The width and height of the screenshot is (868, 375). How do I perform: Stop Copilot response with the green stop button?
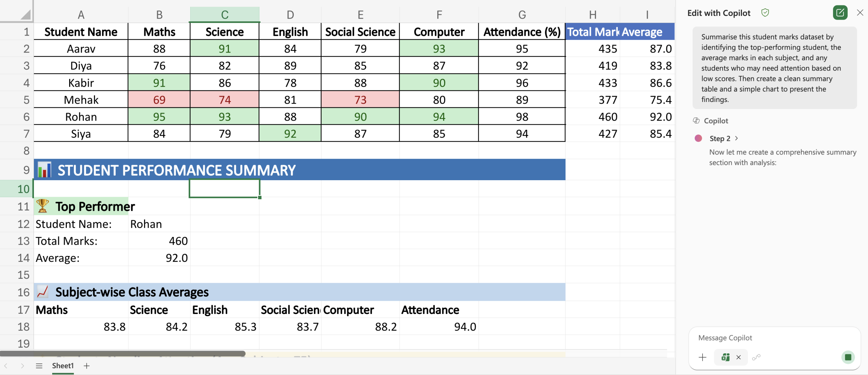(848, 357)
